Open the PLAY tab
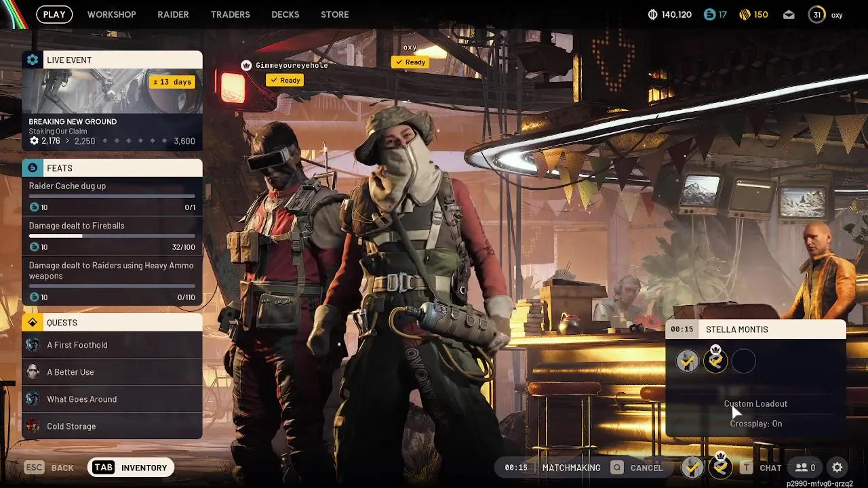Viewport: 868px width, 488px height. [x=54, y=14]
